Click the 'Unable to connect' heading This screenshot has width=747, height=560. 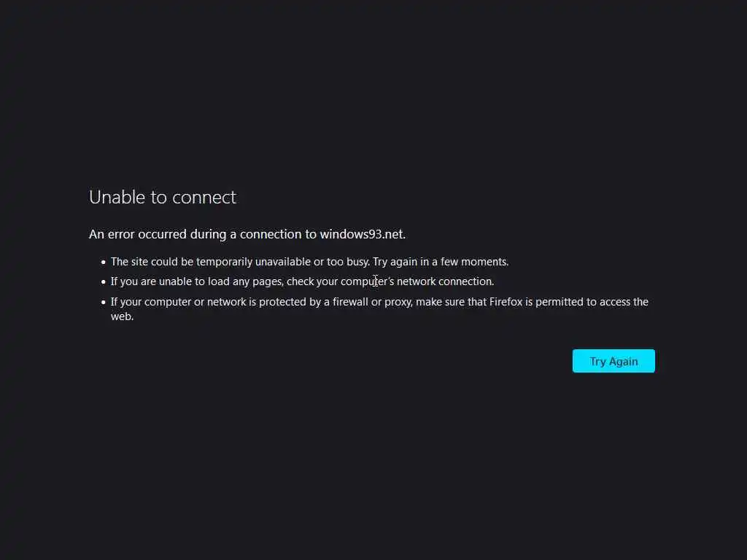(163, 197)
